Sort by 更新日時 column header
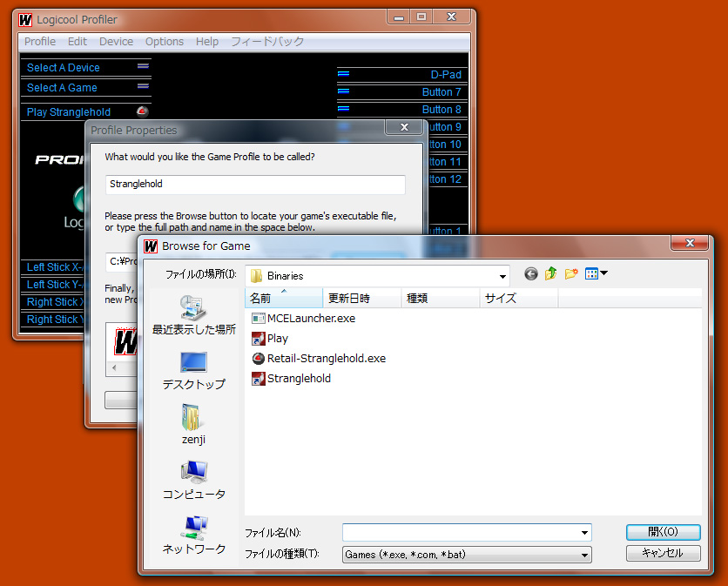This screenshot has width=728, height=586. click(x=362, y=298)
